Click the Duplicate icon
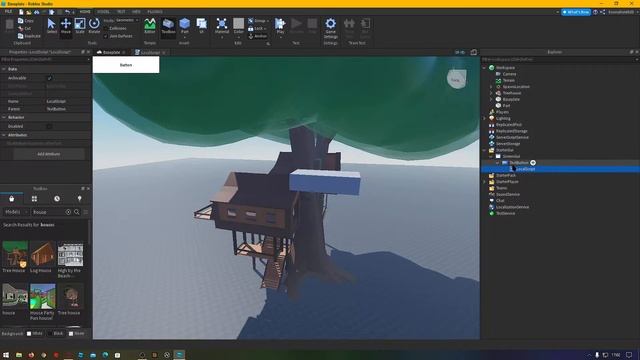This screenshot has height=360, width=640. click(20, 36)
